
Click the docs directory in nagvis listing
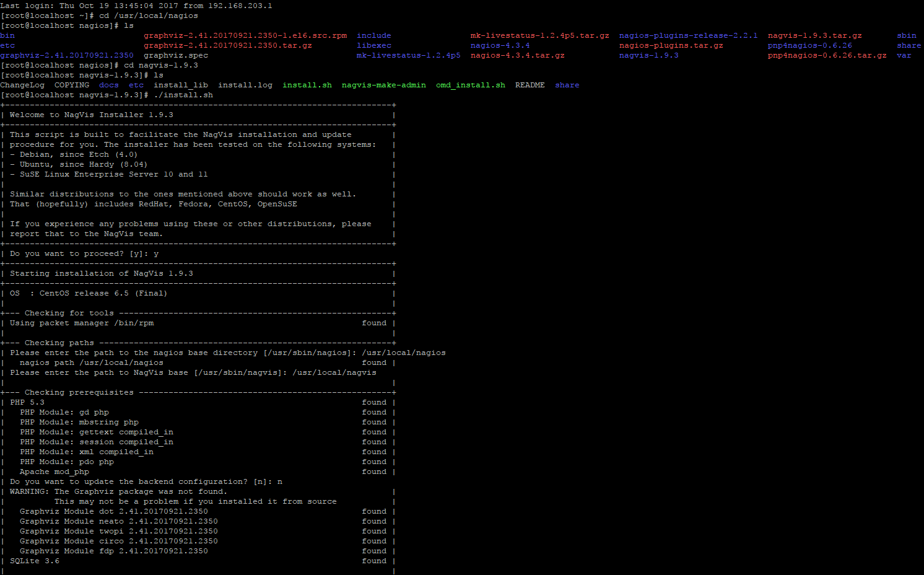[108, 85]
